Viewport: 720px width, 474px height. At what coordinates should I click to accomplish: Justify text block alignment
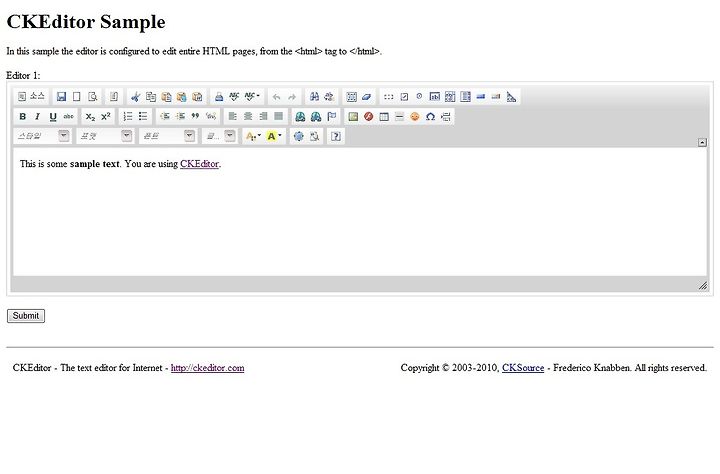point(278,117)
